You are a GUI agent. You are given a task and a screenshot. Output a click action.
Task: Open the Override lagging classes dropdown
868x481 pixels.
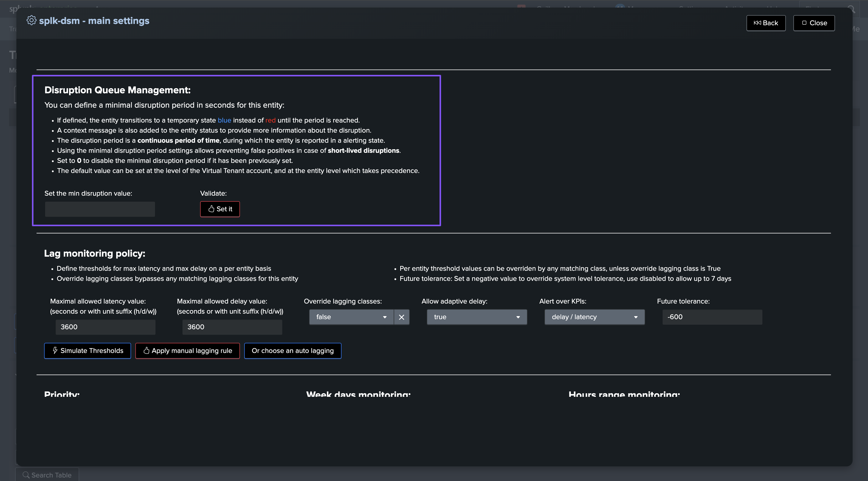tap(351, 317)
